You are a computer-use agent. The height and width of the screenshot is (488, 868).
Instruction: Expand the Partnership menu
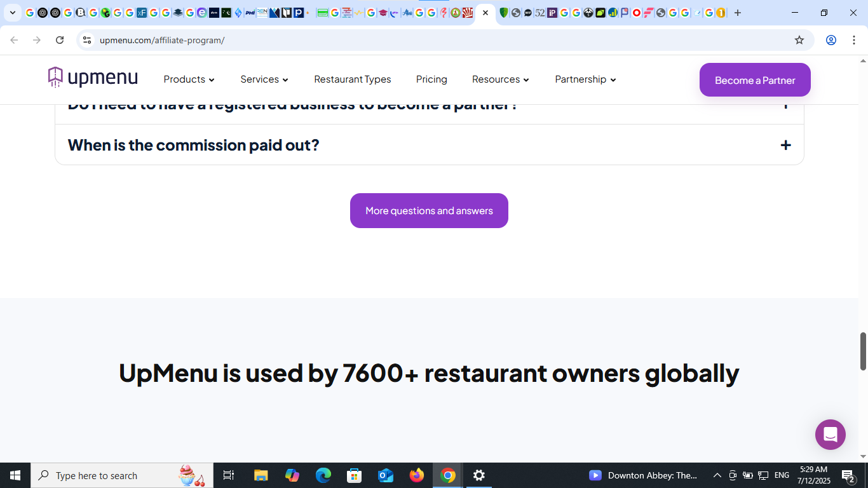(586, 79)
